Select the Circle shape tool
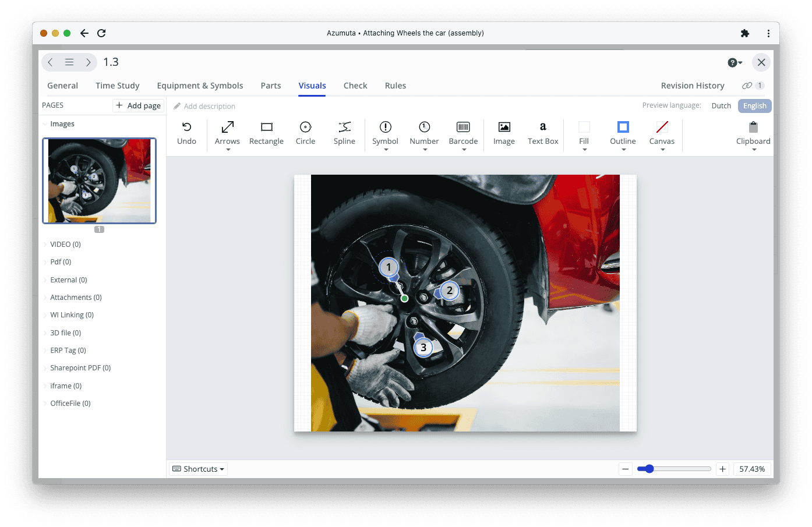 tap(305, 128)
